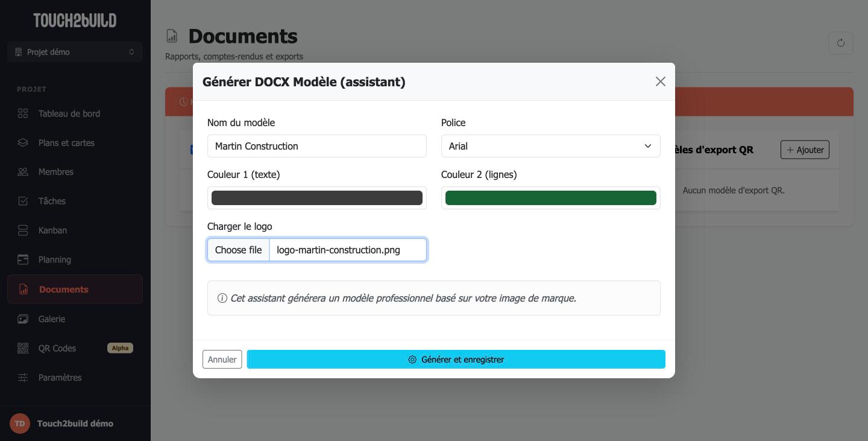Open the Kanban menu entry
868x441 pixels.
75,230
